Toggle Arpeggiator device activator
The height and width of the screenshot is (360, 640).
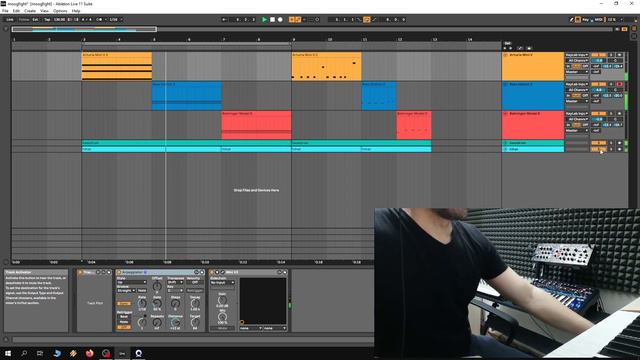tap(119, 272)
